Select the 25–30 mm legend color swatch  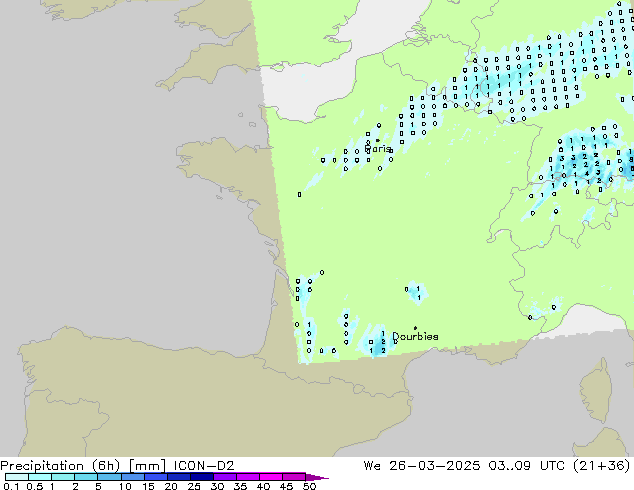point(202,477)
